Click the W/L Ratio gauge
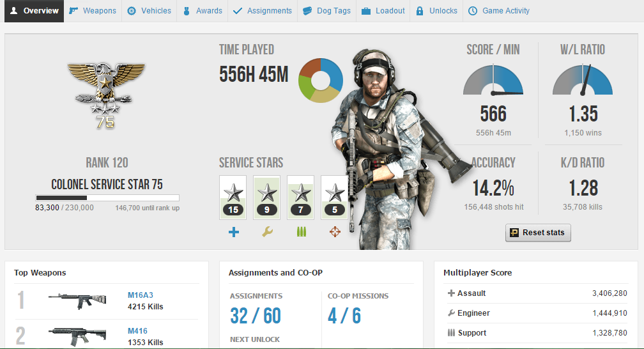The height and width of the screenshot is (349, 644). tap(583, 80)
